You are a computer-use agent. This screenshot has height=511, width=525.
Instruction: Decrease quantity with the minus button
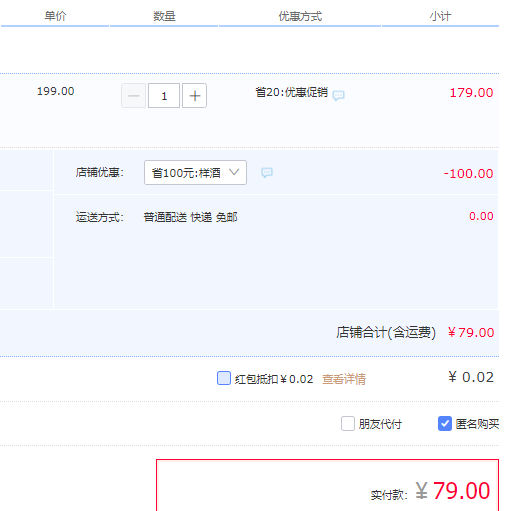[x=134, y=96]
